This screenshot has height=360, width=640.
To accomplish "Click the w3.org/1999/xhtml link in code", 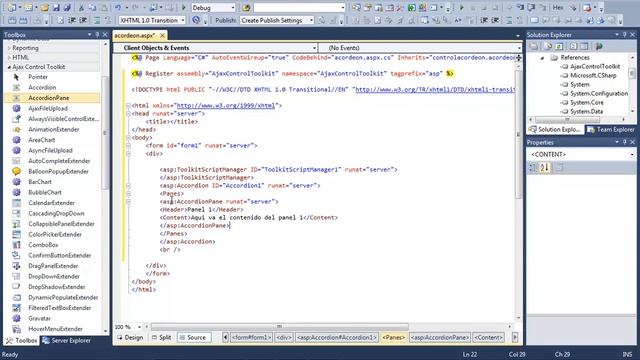I will pyautogui.click(x=226, y=106).
